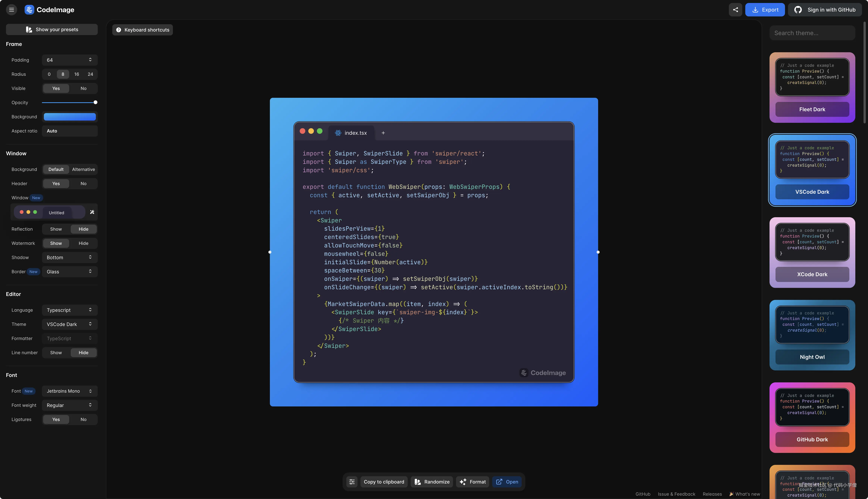Choose Alternative window background option
Viewport: 868px width, 499px height.
(x=83, y=169)
